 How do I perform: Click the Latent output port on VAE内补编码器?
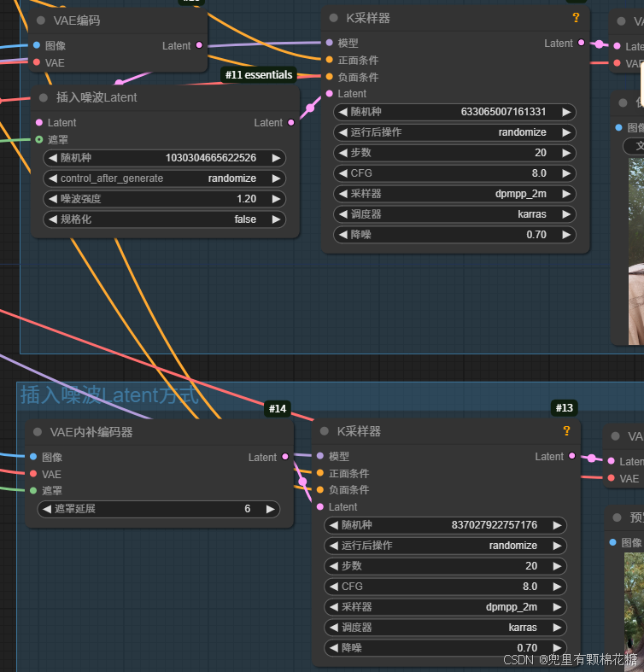pos(285,457)
